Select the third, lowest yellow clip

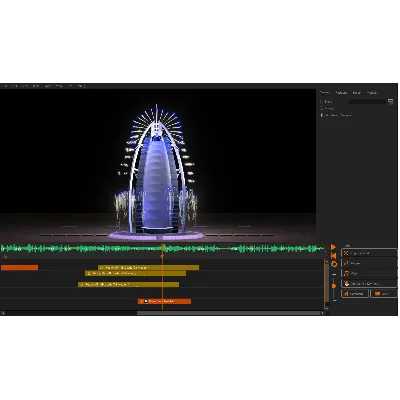point(128,284)
